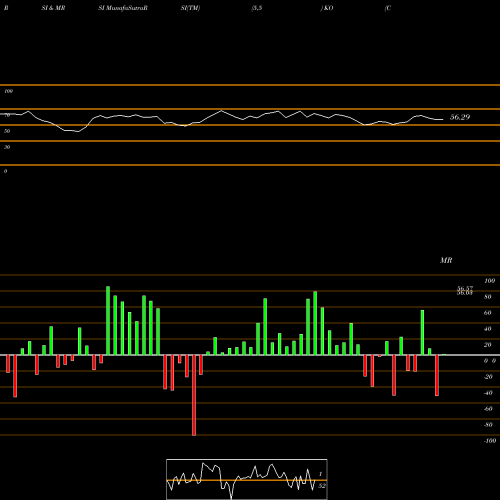Image resolution: width=500 pixels, height=500 pixels.
Task: Click the 'SI & MR' header text
Action: pos(53,8)
